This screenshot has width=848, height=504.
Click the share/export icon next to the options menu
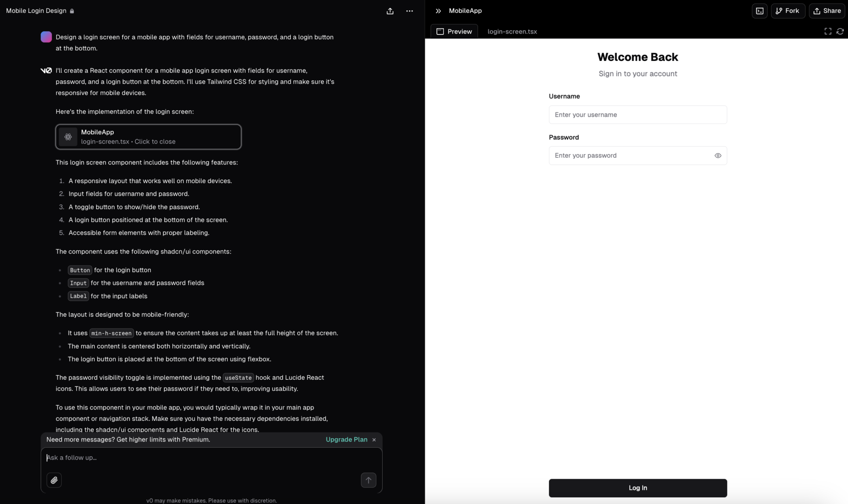pyautogui.click(x=390, y=11)
